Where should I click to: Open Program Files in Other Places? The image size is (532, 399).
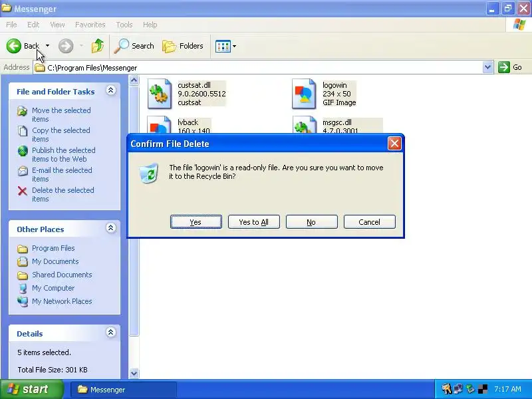coord(53,248)
